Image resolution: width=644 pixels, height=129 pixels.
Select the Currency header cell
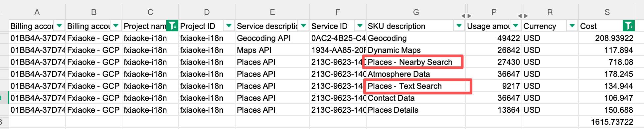(x=550, y=26)
